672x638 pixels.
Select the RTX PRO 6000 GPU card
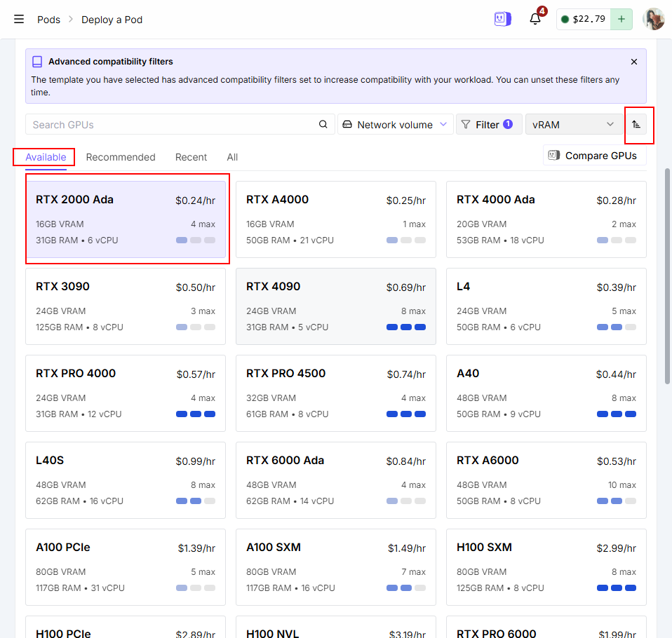click(x=546, y=627)
